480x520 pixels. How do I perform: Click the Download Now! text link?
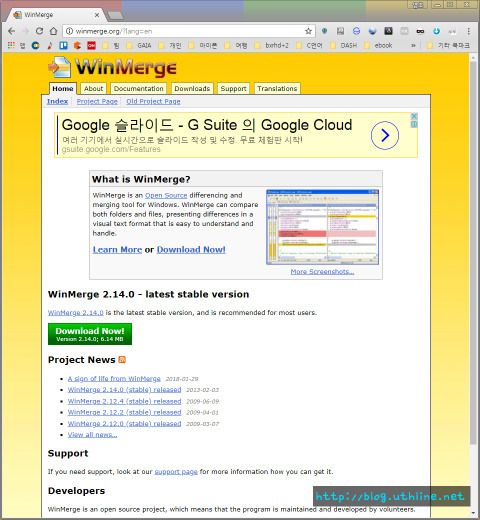pos(191,250)
